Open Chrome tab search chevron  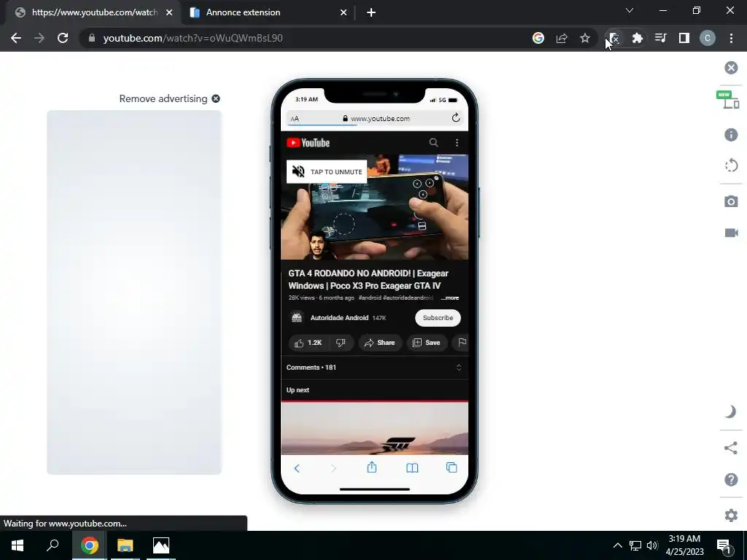(630, 10)
